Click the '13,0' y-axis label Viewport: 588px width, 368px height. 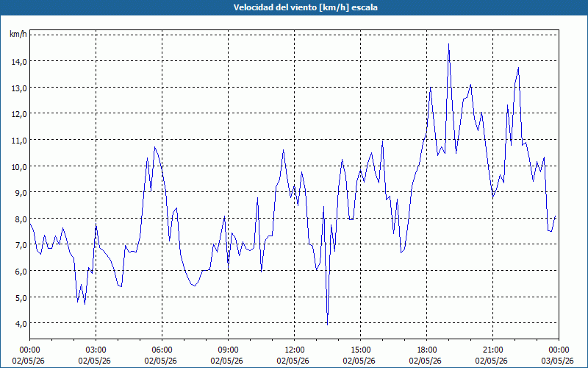pos(19,88)
